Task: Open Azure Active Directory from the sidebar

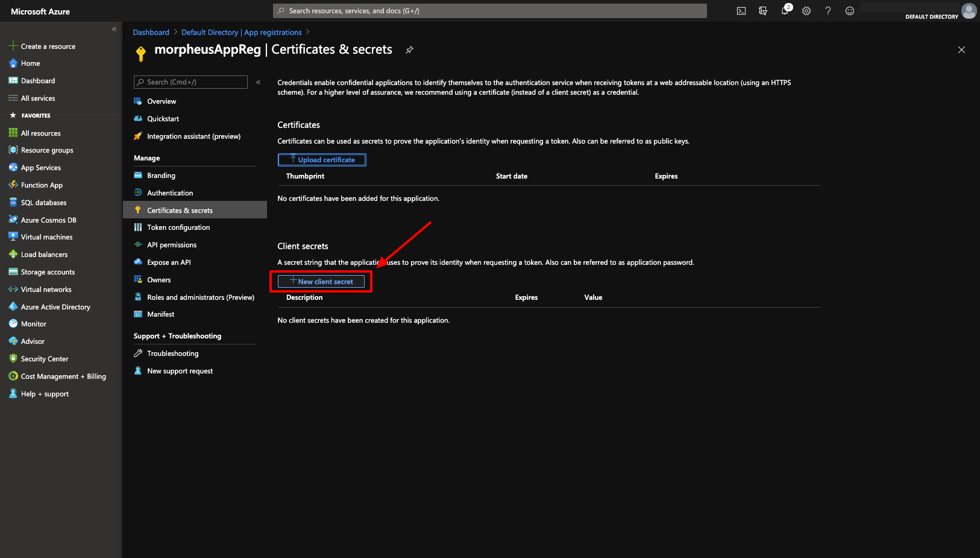Action: tap(54, 306)
